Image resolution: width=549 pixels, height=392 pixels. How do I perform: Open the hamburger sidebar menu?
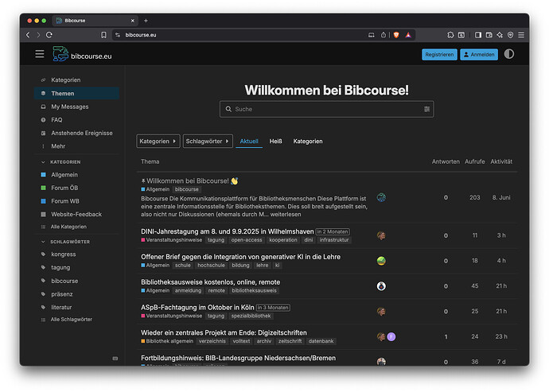pos(40,54)
